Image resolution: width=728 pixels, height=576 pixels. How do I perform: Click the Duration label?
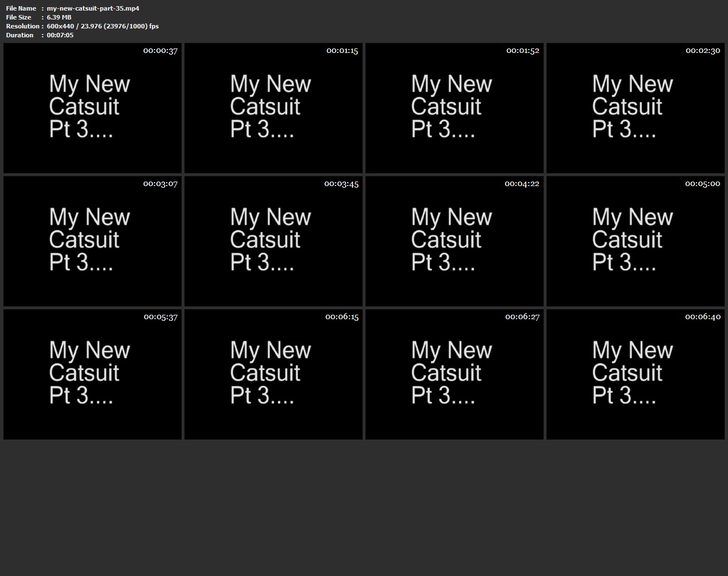[20, 35]
